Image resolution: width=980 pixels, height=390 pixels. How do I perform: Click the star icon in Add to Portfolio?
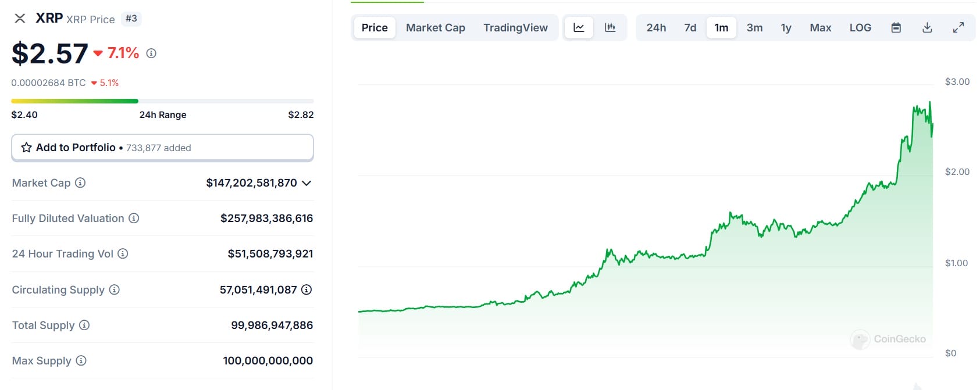tap(26, 148)
